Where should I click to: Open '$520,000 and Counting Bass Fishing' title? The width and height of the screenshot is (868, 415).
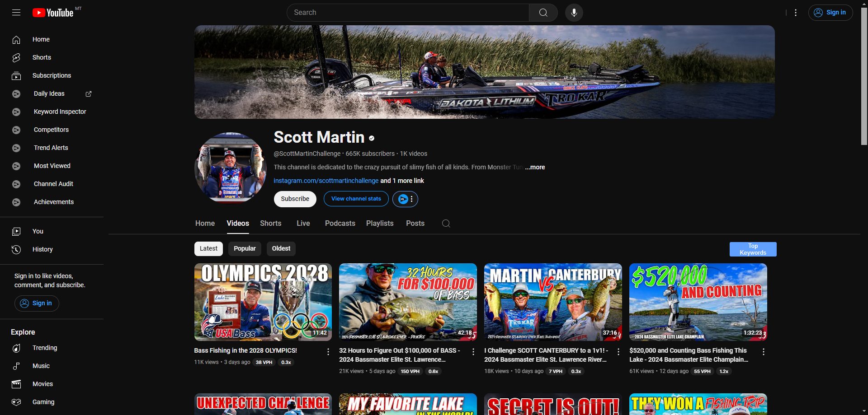(x=689, y=355)
